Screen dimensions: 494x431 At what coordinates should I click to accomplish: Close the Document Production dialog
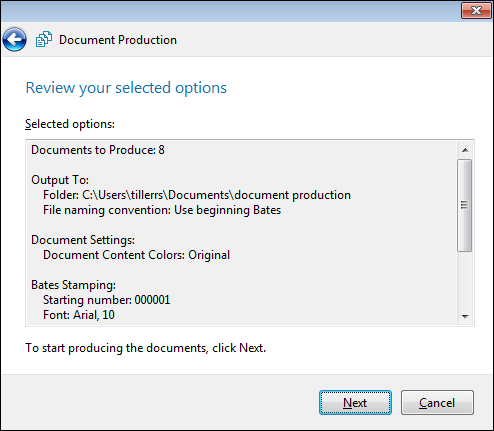tap(476, 10)
